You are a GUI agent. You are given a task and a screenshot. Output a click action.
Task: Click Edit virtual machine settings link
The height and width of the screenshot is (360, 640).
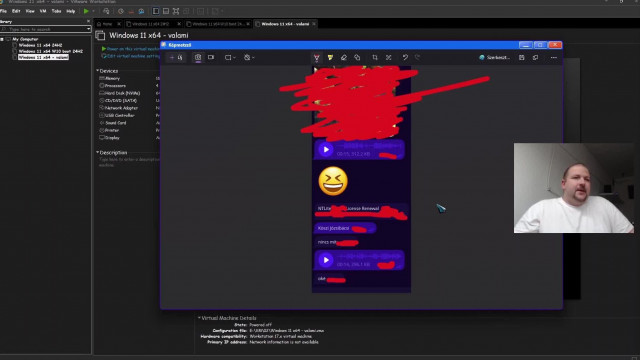(131, 56)
